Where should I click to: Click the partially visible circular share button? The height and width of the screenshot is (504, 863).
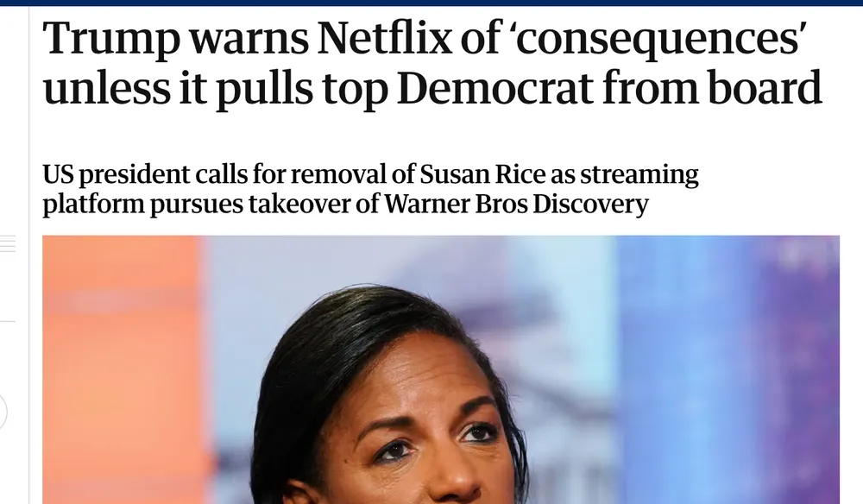point(3,412)
